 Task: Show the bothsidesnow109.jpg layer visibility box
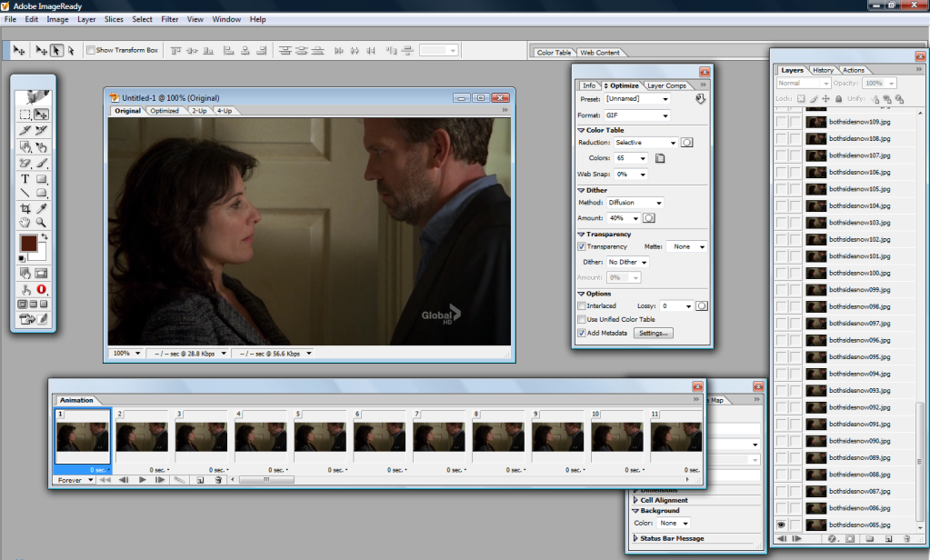coord(782,122)
